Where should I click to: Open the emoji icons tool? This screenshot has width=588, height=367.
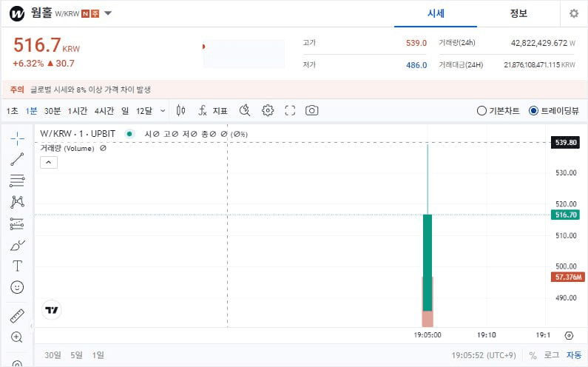(17, 287)
